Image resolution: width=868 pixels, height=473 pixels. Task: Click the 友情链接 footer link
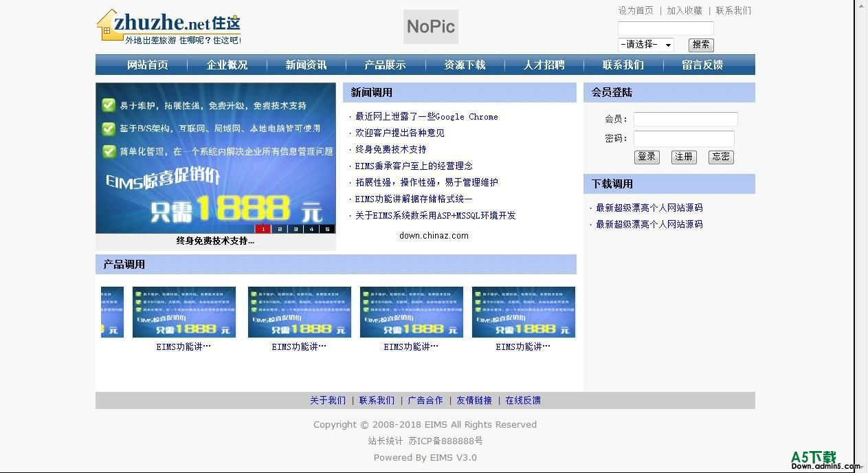pos(474,399)
